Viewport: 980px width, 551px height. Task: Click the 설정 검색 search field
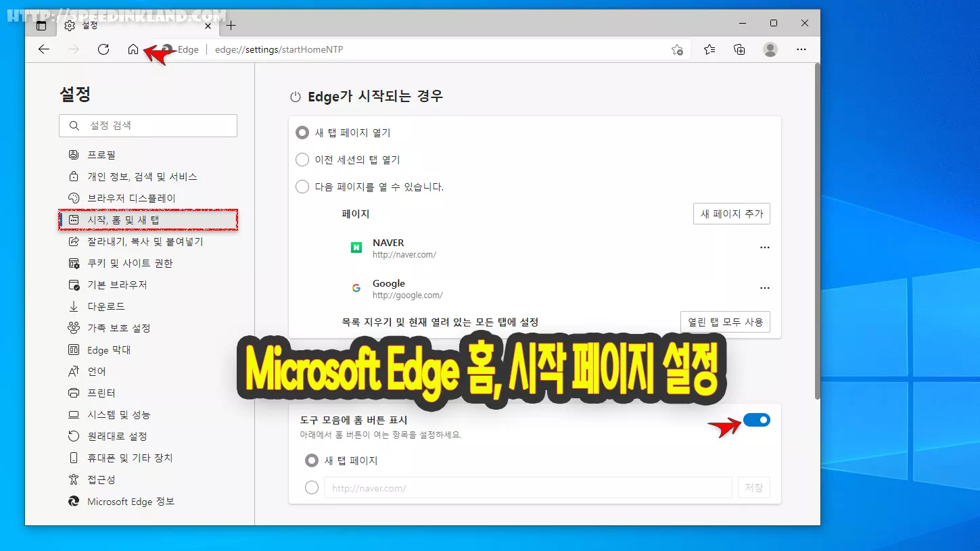coord(148,126)
